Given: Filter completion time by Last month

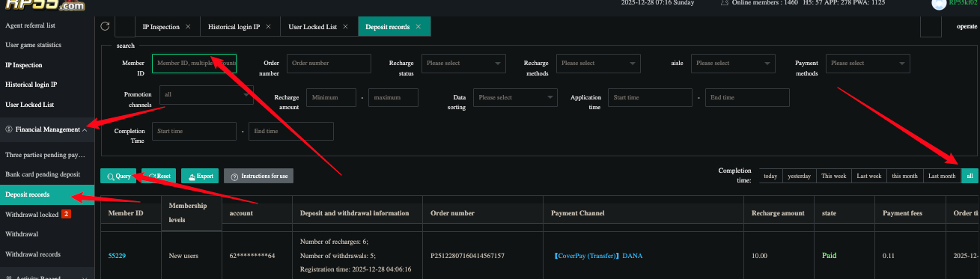Looking at the screenshot, I should tap(941, 176).
